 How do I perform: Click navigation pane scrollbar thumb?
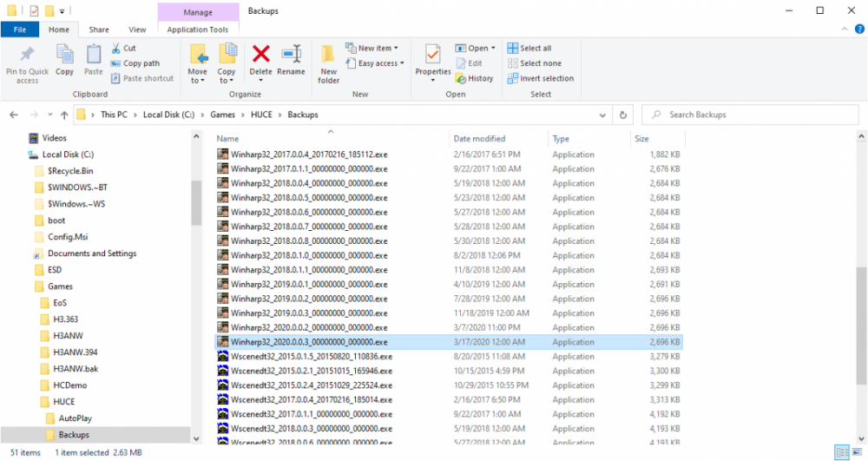point(196,202)
